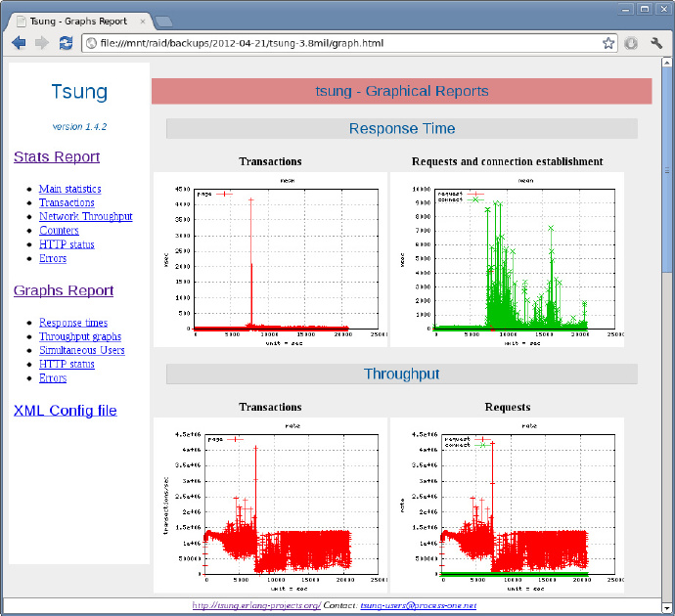The width and height of the screenshot is (675, 616).
Task: Minimize the browser window
Action: 627,9
